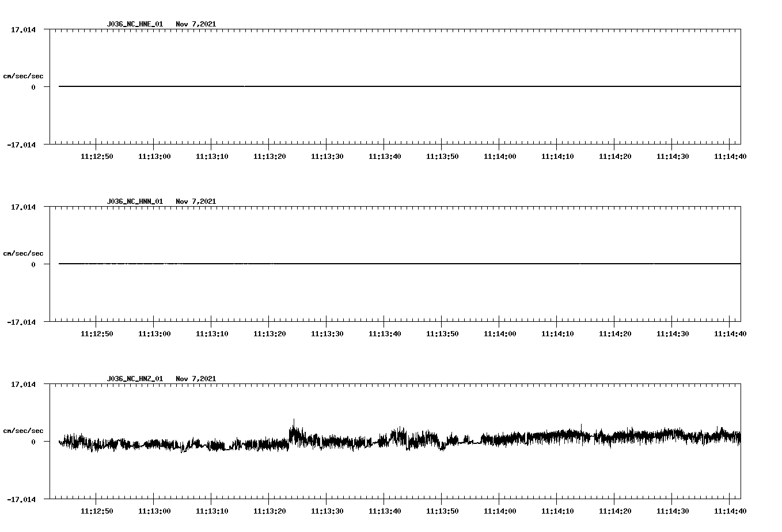This screenshot has height=532, width=782.
Task: Click 11:13:50 time label on HNZ plot
Action: tap(442, 511)
